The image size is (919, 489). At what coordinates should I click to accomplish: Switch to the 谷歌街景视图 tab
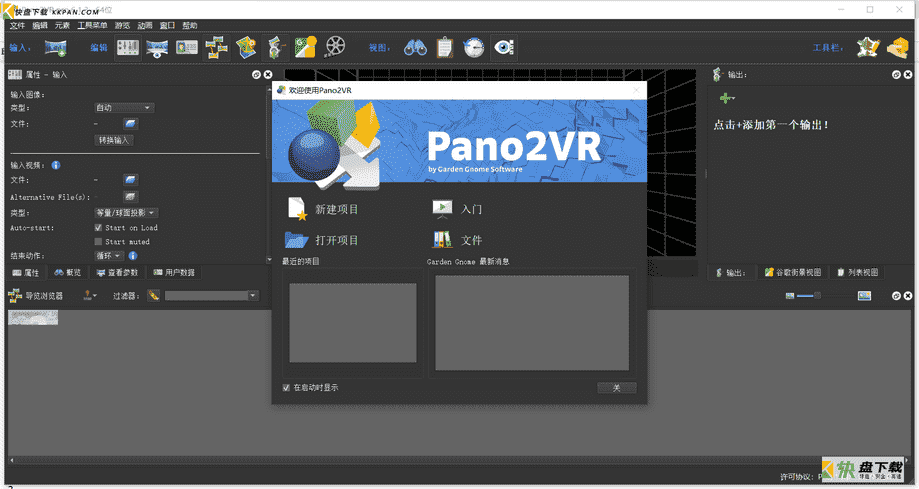point(792,273)
